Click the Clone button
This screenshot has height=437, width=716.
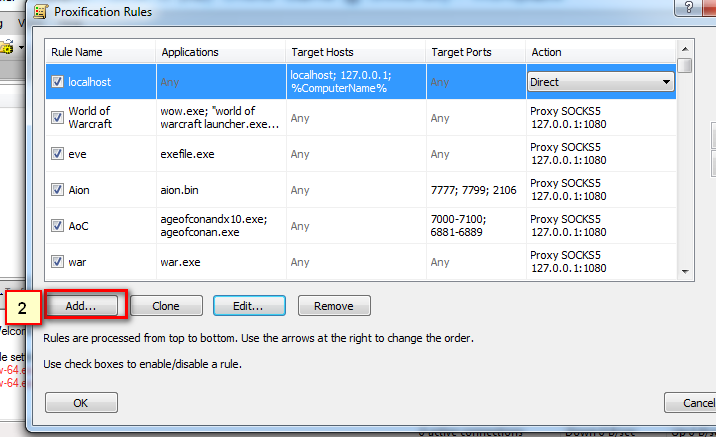tap(166, 305)
